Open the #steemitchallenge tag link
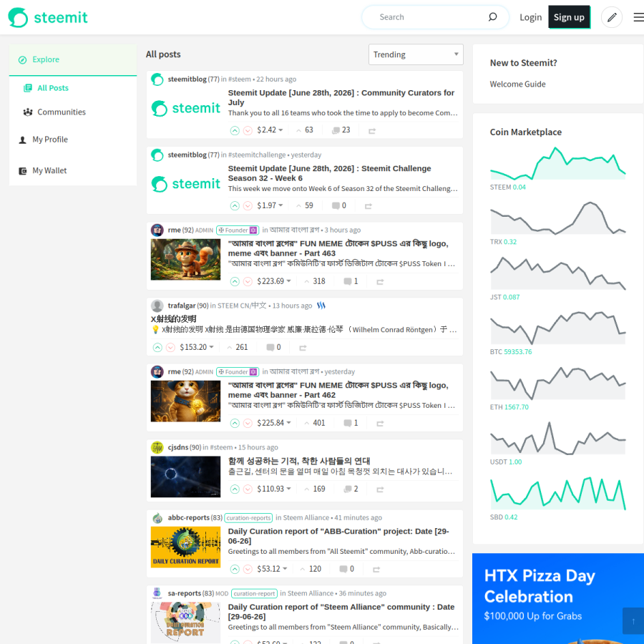This screenshot has height=644, width=644. point(257,155)
